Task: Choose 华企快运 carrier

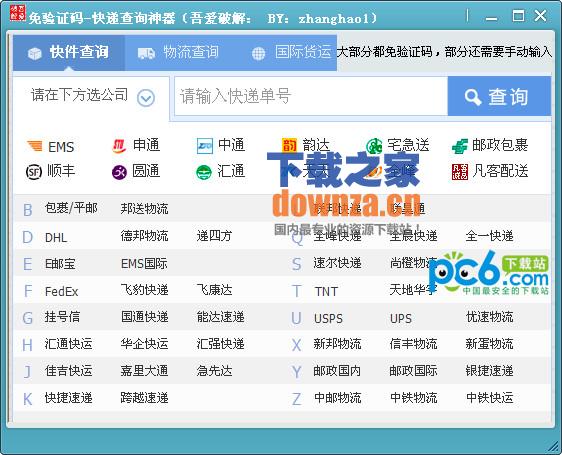Action: pyautogui.click(x=144, y=344)
